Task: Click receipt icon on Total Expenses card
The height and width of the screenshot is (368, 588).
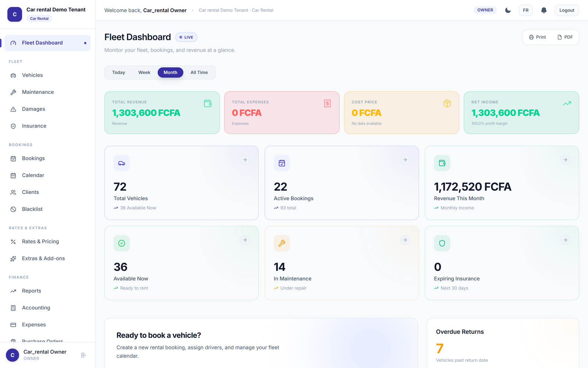Action: [327, 103]
